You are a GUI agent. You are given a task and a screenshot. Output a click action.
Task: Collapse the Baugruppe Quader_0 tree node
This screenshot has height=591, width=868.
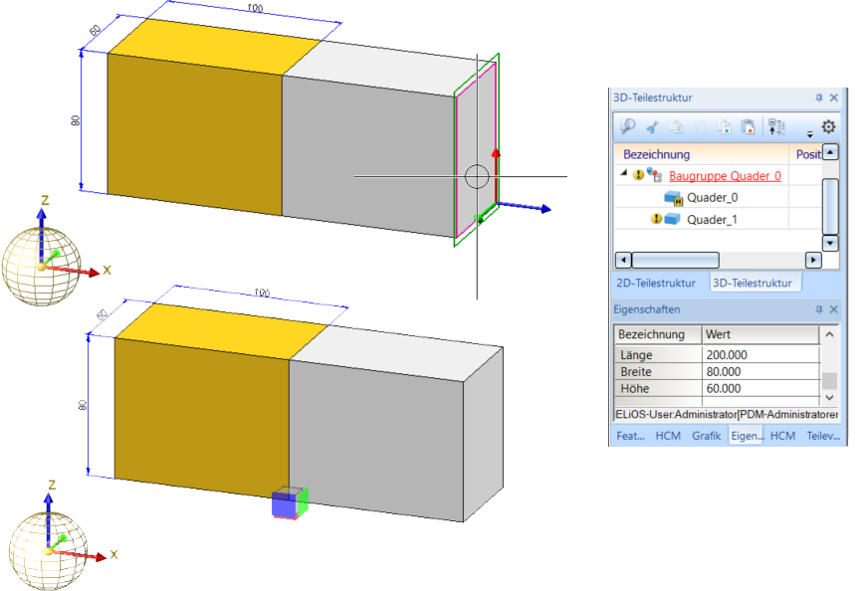624,173
